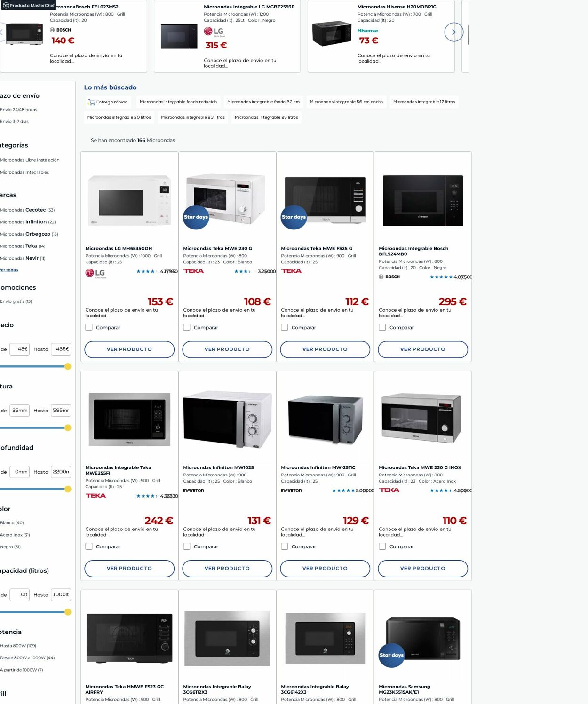Image resolution: width=588 pixels, height=704 pixels.
Task: Open VER PRODUCTO for Infiniton MW-2511C
Action: (x=325, y=569)
